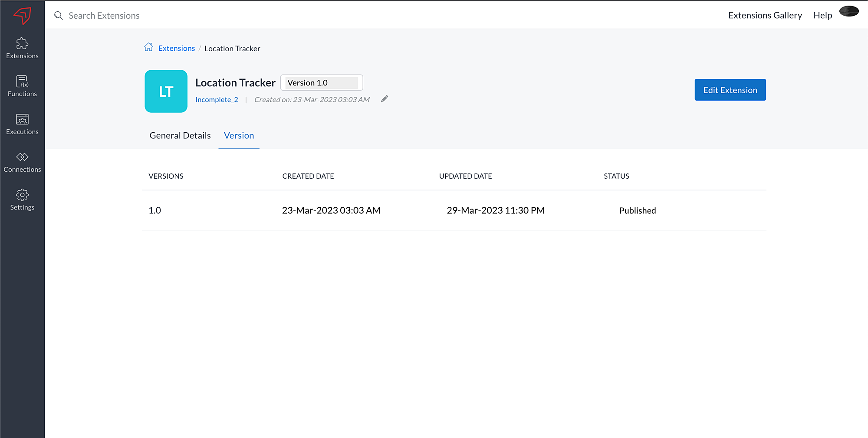Open the Functions sidebar section

point(22,86)
